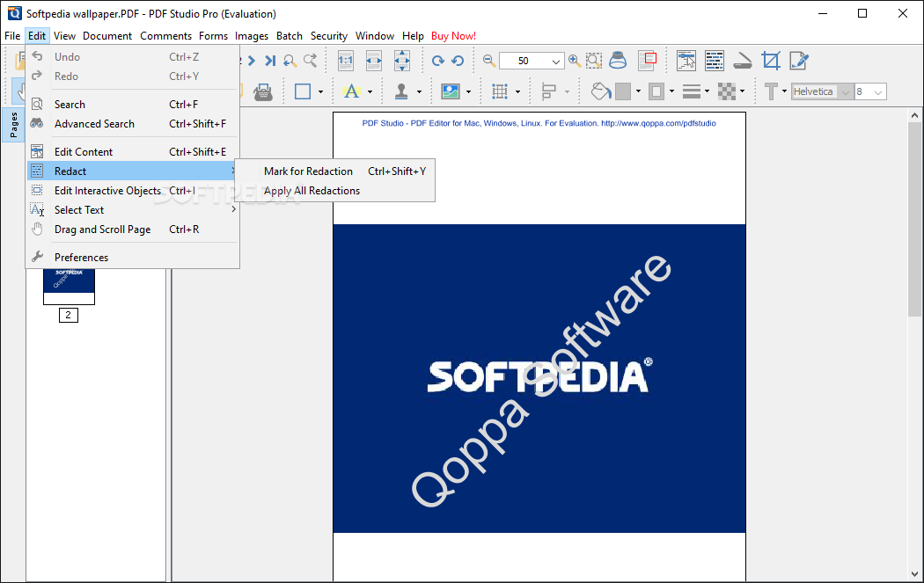Click the redaction lines icon

coord(715,61)
